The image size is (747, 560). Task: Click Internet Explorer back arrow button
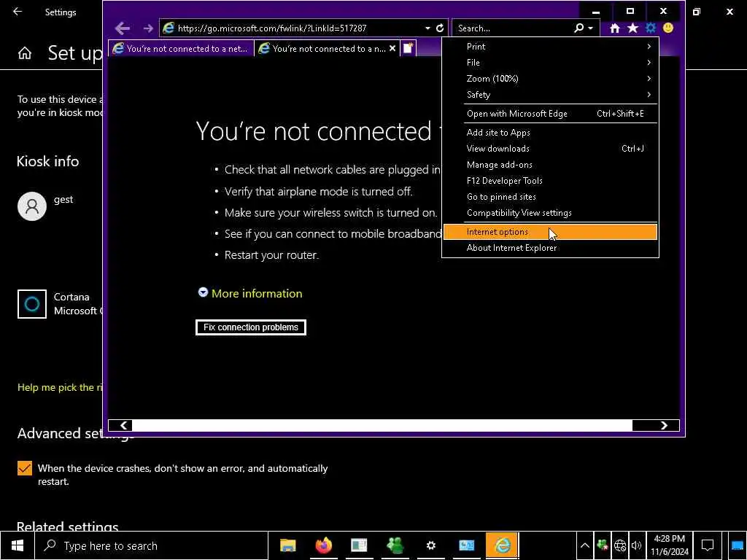click(x=123, y=28)
